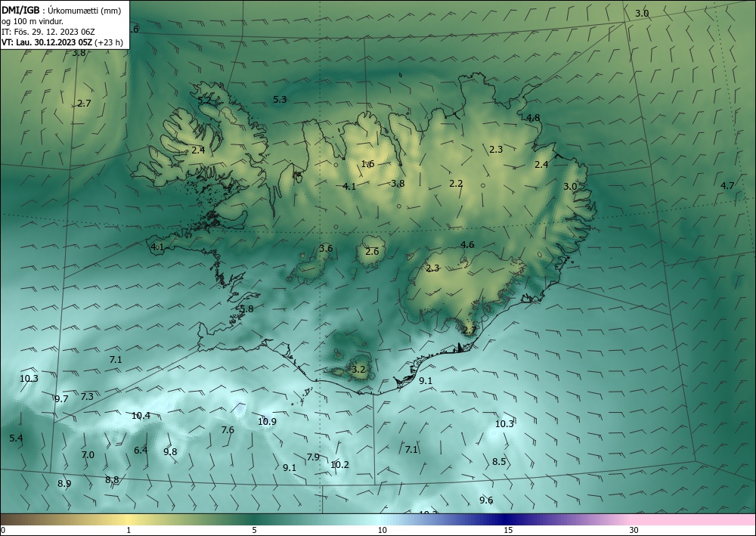Click the 8.5 value southeast of Iceland

[x=499, y=461]
